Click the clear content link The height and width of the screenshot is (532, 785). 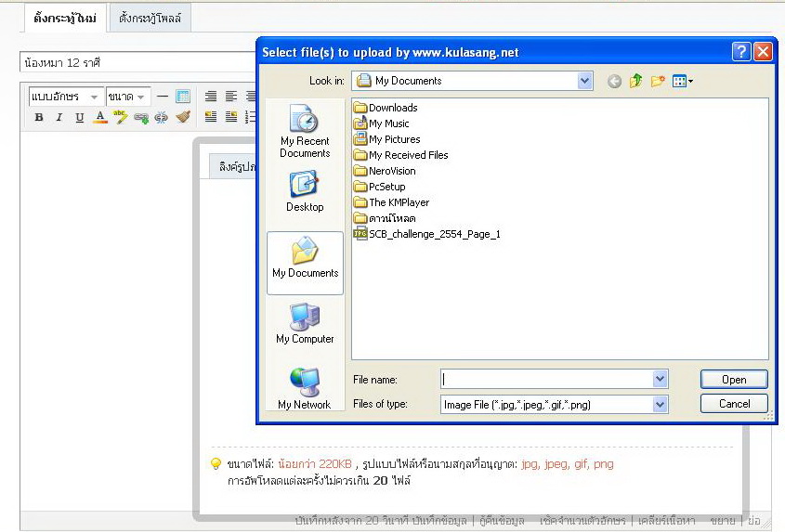point(667,521)
